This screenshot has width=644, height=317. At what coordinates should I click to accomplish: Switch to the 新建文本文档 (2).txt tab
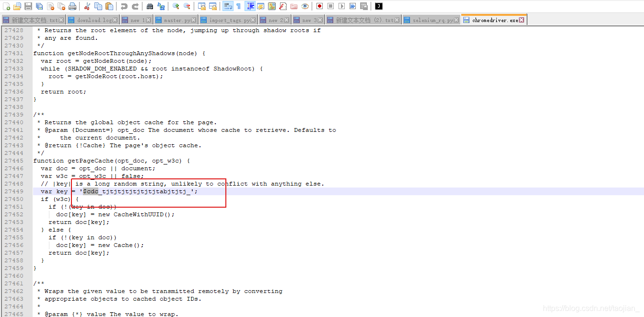(363, 20)
